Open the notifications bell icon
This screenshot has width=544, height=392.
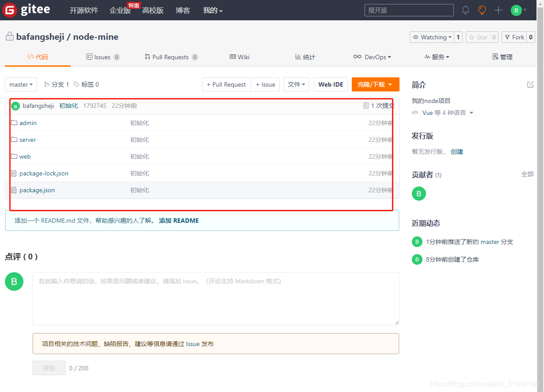465,10
